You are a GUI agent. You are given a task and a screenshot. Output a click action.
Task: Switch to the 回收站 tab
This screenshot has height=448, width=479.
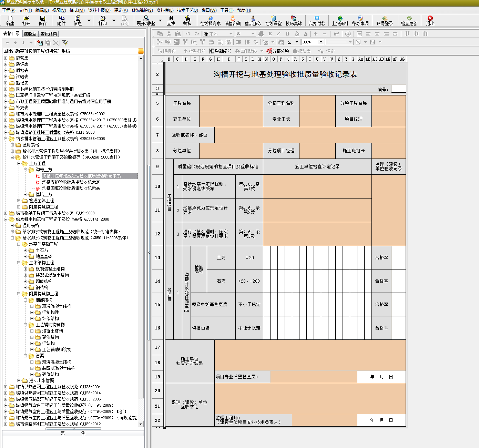[x=30, y=34]
